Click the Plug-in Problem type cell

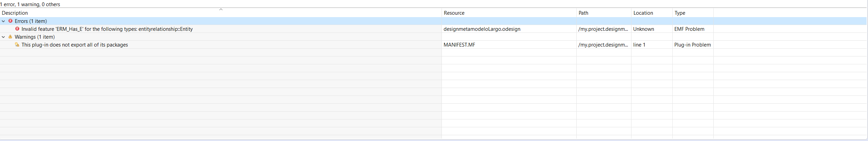click(x=692, y=45)
